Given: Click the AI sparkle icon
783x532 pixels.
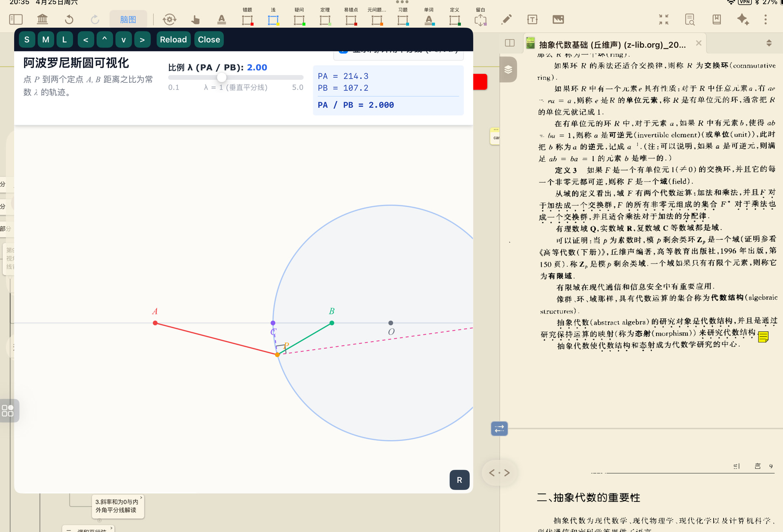Looking at the screenshot, I should 743,19.
